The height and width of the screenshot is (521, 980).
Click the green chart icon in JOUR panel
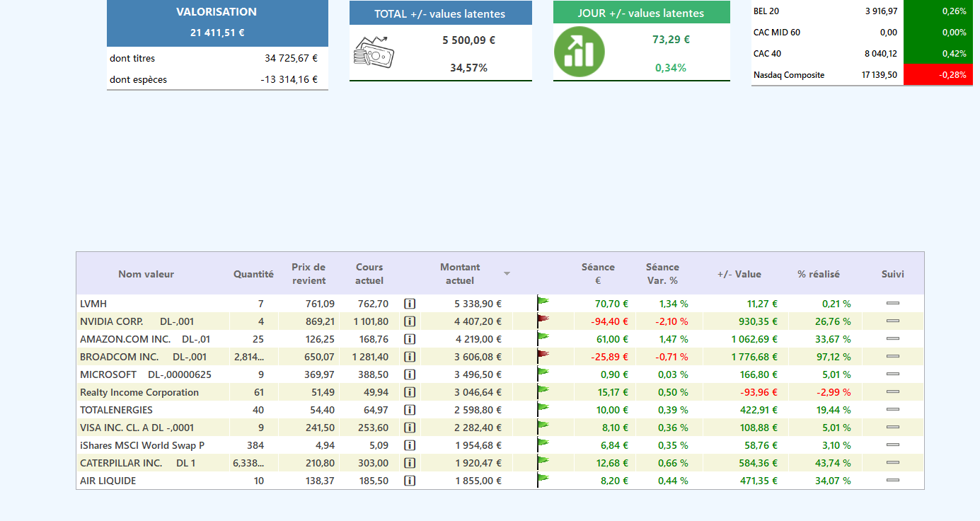tap(579, 52)
